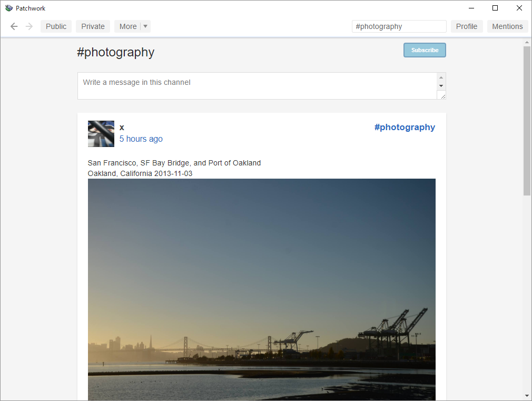Follow the #photography channel link in post
The width and height of the screenshot is (532, 401).
(x=405, y=127)
